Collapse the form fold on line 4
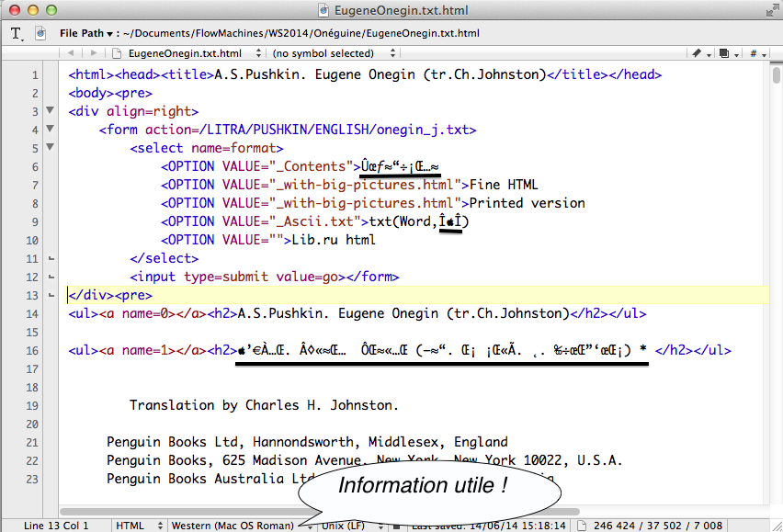 tap(51, 130)
